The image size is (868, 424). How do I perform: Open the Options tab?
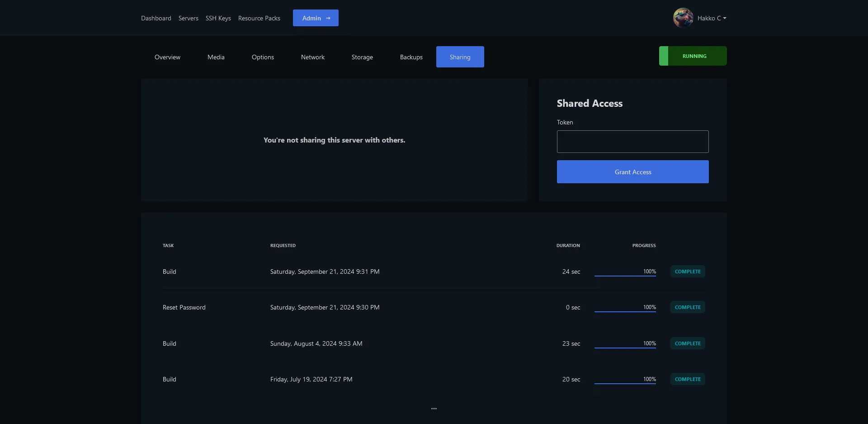(263, 57)
